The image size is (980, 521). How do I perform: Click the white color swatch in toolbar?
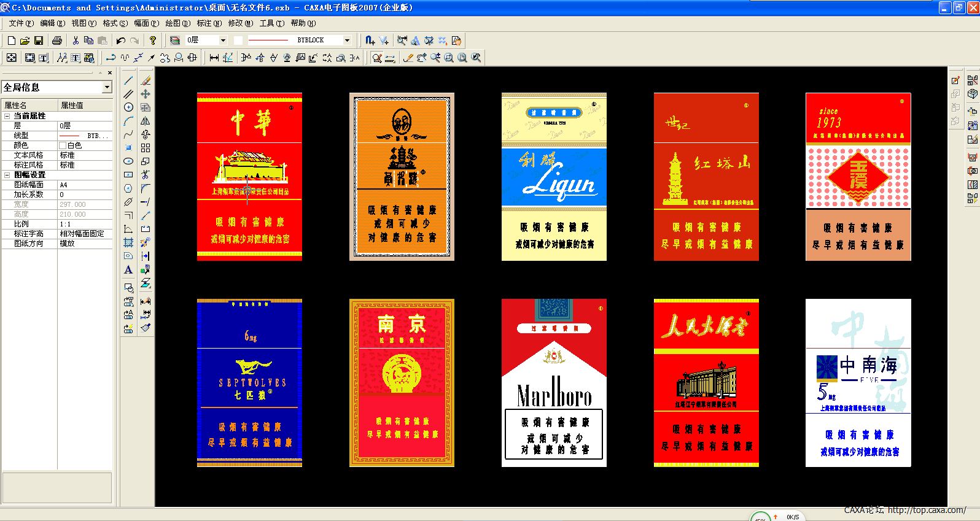[x=238, y=41]
